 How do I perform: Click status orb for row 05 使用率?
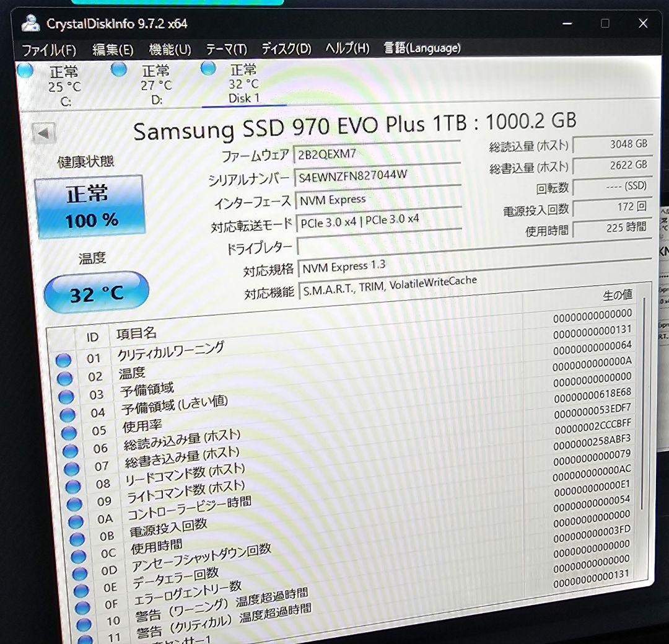tap(69, 433)
